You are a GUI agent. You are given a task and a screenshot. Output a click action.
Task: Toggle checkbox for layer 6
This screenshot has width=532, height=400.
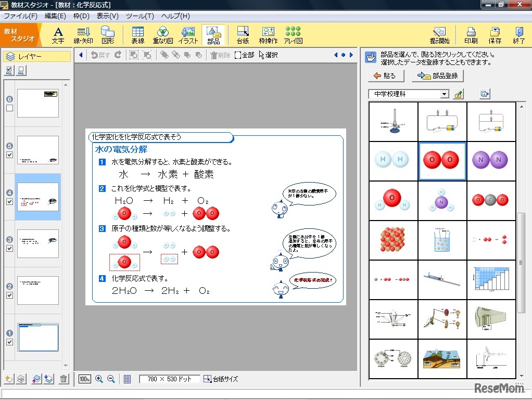pyautogui.click(x=9, y=108)
